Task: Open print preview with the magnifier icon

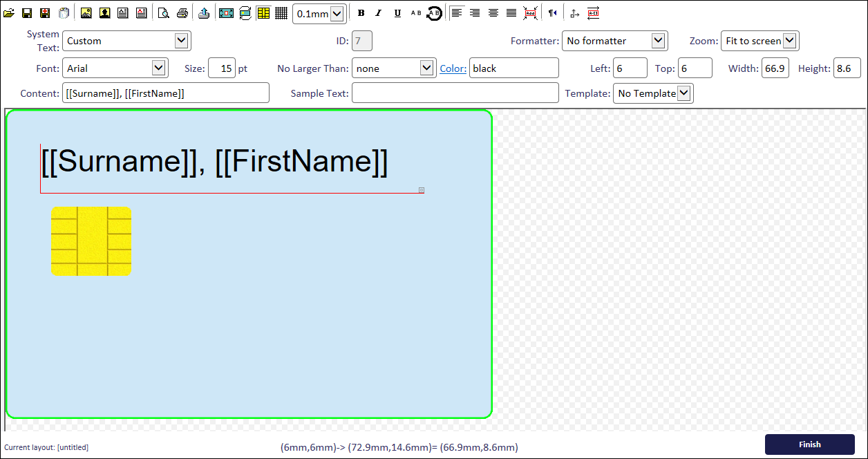Action: click(x=164, y=12)
